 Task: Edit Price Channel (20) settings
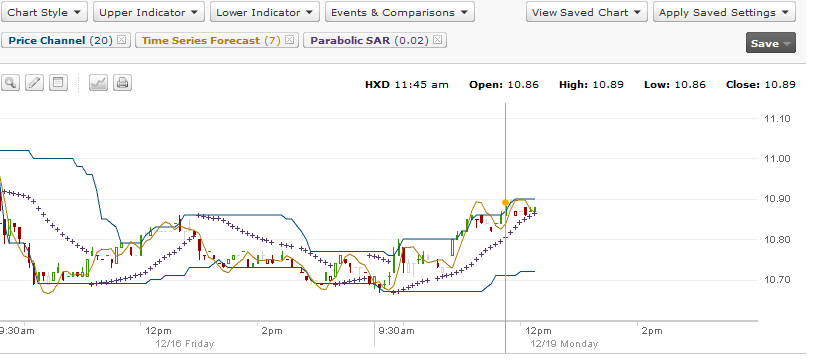[60, 40]
